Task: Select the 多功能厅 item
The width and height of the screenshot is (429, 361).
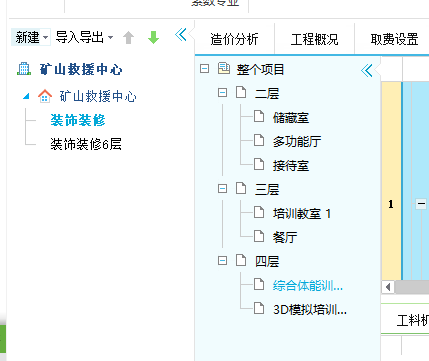Action: point(297,142)
